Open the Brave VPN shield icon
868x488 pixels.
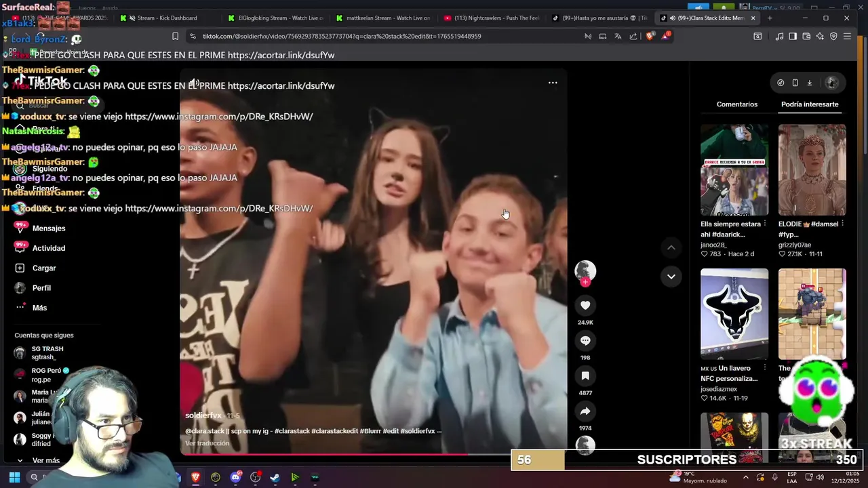click(833, 36)
